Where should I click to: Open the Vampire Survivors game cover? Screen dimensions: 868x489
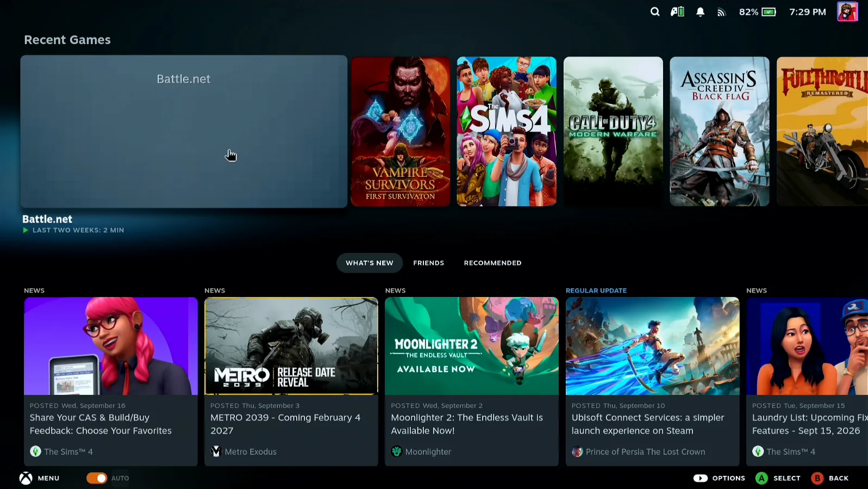(x=401, y=131)
